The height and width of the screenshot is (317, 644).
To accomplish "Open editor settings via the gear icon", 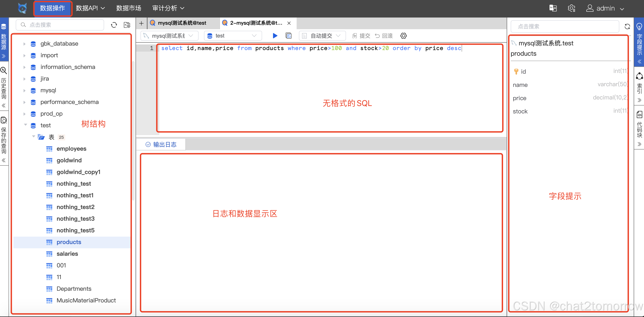I will 403,35.
